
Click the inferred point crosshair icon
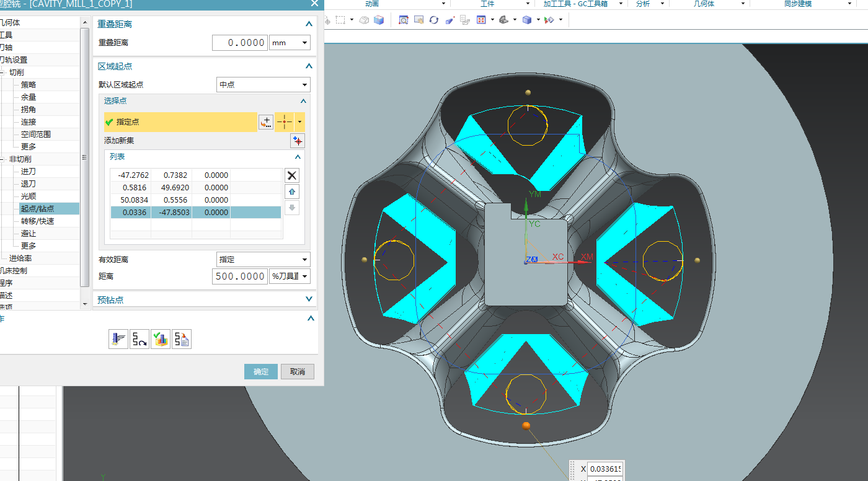[285, 122]
